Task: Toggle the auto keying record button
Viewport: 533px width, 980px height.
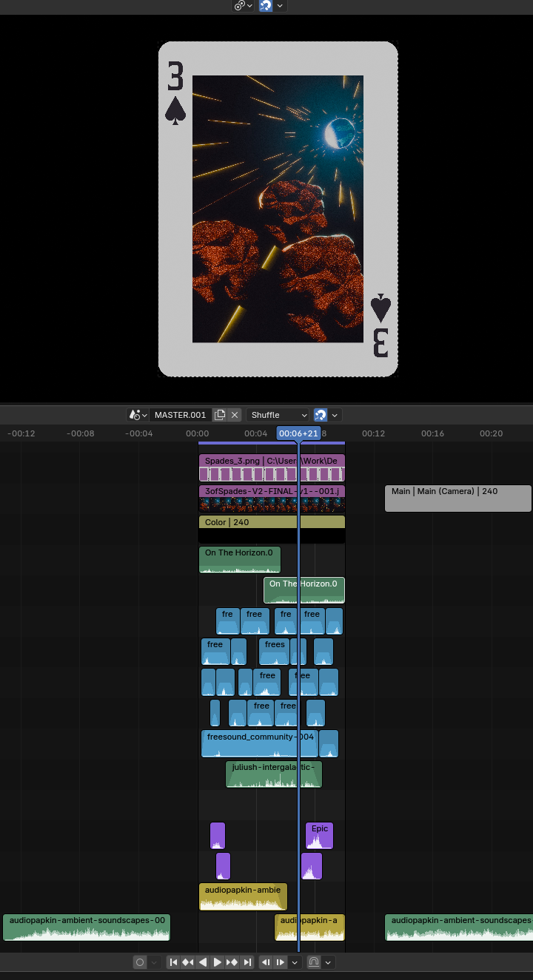Action: click(x=140, y=962)
